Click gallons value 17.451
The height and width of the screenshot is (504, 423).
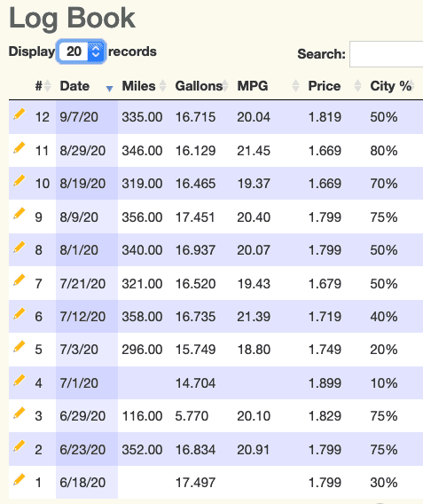click(195, 217)
